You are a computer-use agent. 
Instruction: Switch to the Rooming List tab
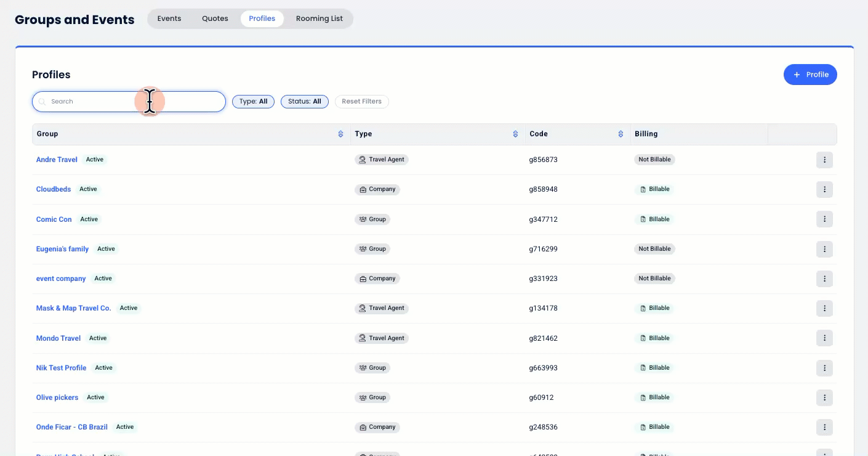coord(319,18)
